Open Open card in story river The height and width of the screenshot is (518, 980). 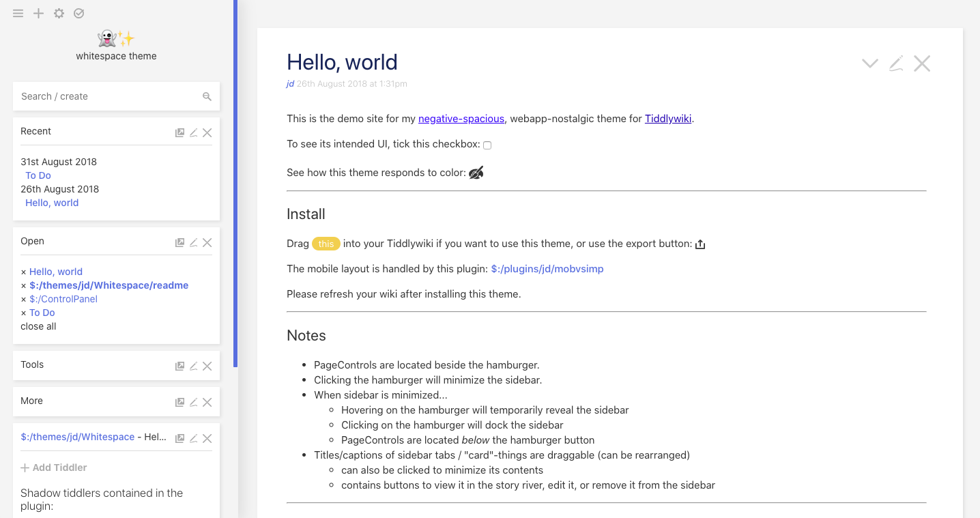(180, 243)
